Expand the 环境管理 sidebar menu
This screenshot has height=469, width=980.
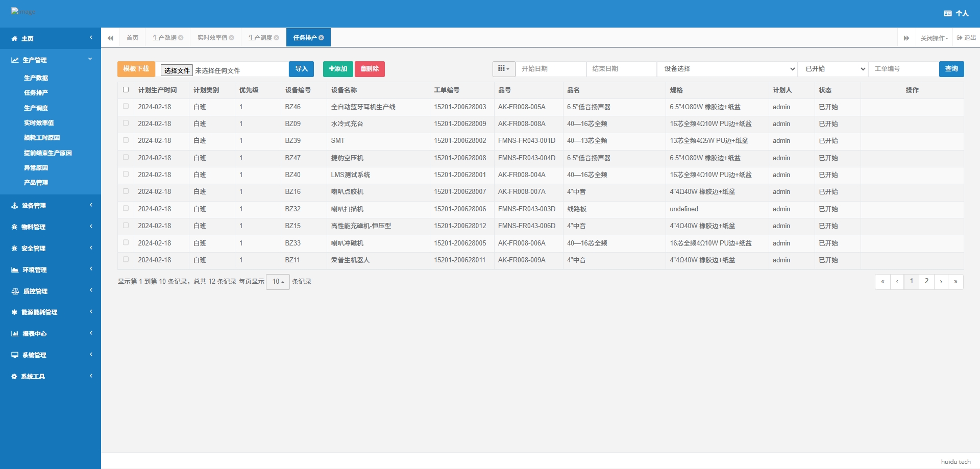tap(51, 270)
